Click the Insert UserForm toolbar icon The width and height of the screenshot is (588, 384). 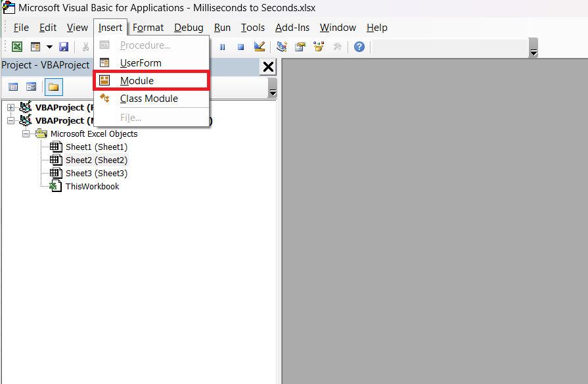[x=35, y=47]
